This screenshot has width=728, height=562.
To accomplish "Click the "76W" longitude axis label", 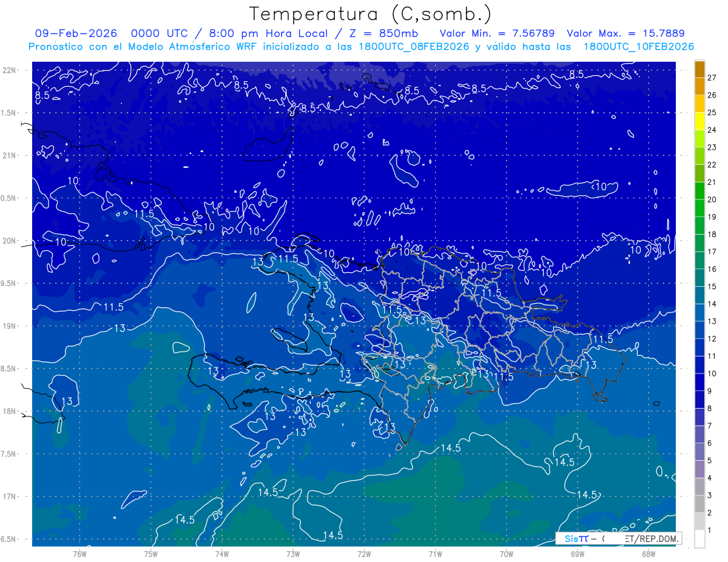I will pyautogui.click(x=79, y=554).
